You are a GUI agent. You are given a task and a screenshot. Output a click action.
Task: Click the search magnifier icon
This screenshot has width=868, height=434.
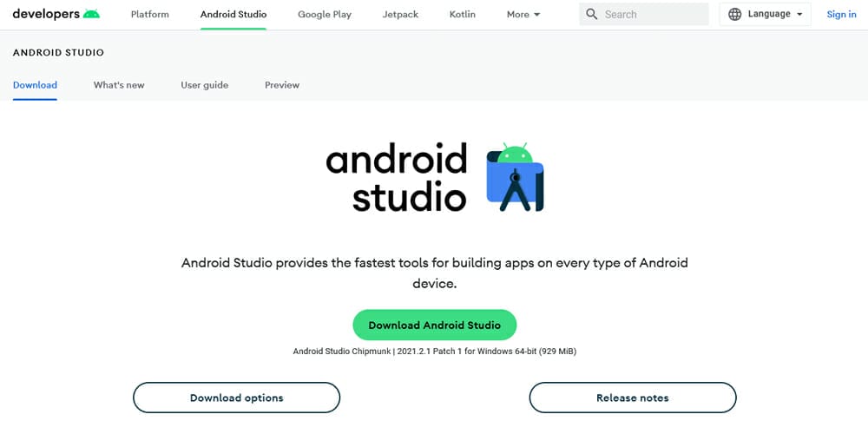(x=592, y=15)
